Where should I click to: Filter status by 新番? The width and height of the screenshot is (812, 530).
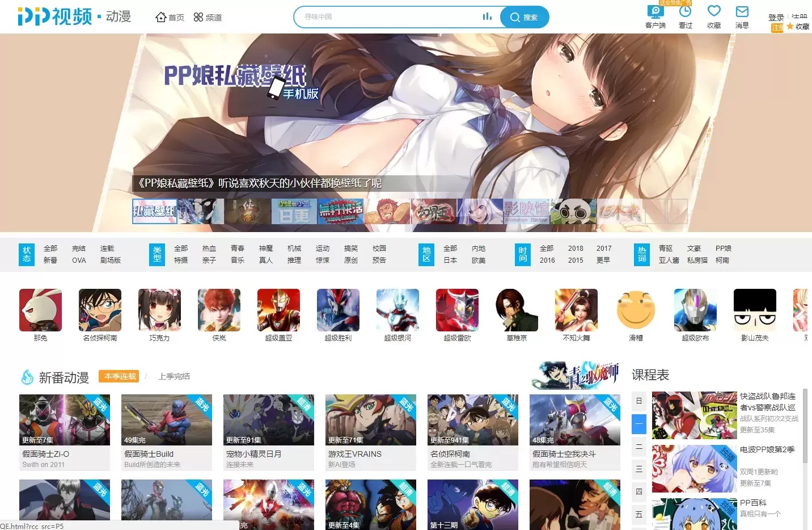click(50, 260)
